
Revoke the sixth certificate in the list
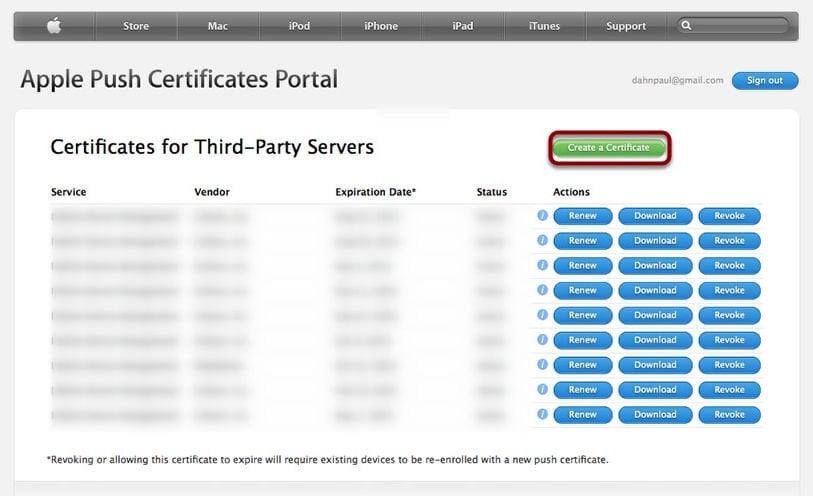pos(730,340)
